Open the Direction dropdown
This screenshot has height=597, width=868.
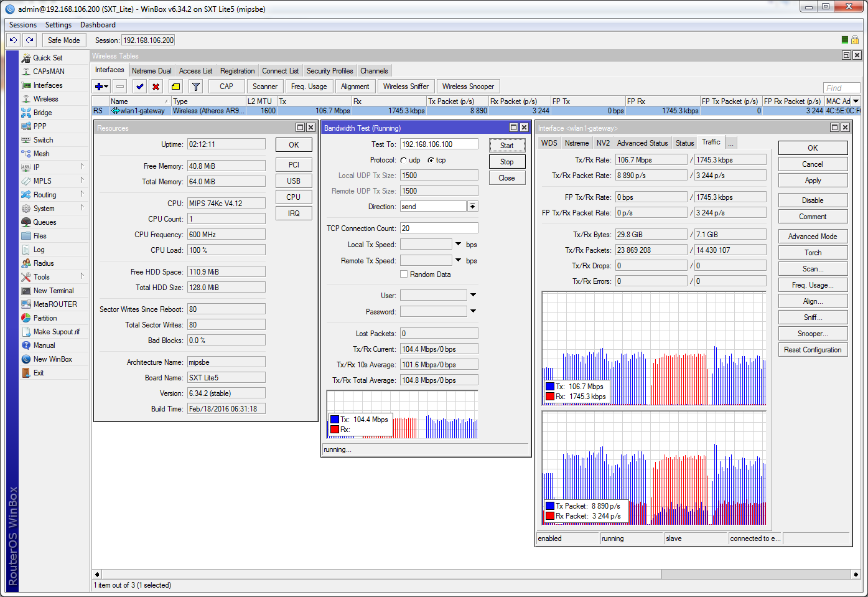[x=473, y=207]
